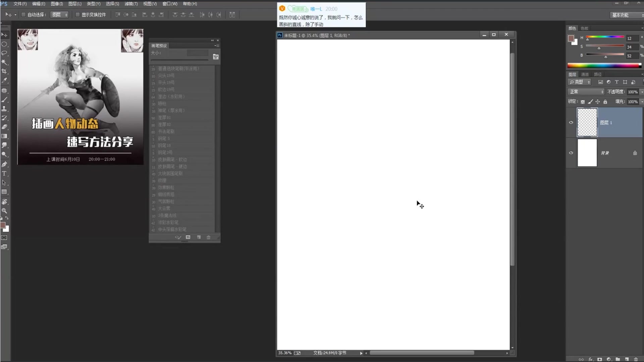
Task: Select the Eraser tool
Action: [5, 127]
